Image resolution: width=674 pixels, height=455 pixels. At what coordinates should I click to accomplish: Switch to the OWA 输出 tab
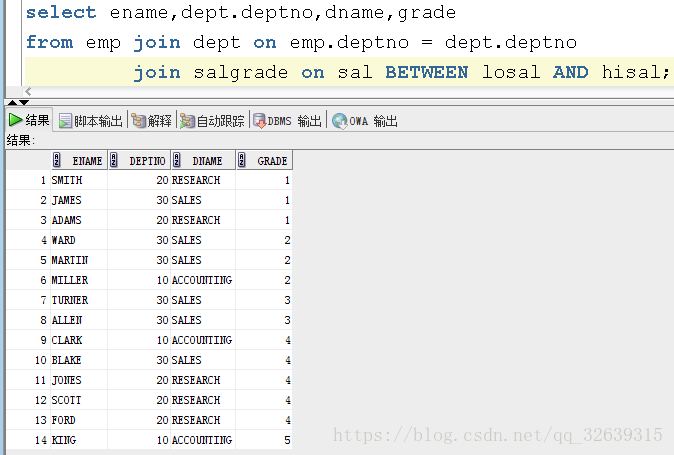365,121
